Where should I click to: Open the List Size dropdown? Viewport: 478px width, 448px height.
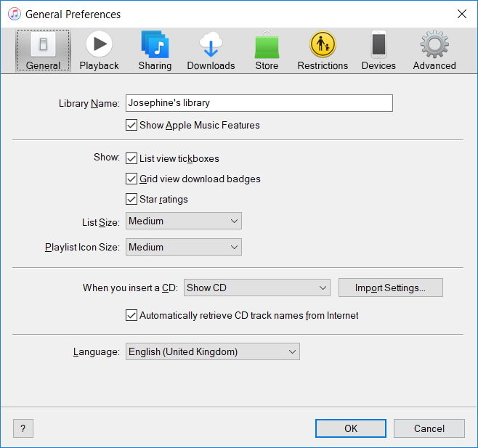click(x=184, y=221)
